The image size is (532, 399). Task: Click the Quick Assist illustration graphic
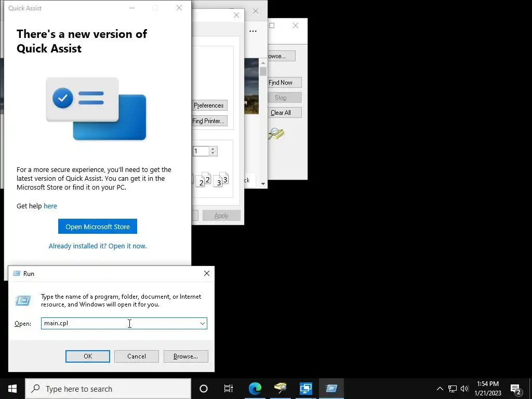(96, 109)
